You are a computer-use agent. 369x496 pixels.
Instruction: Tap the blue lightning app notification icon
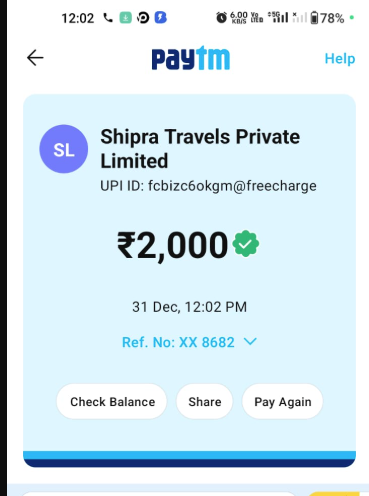(160, 18)
